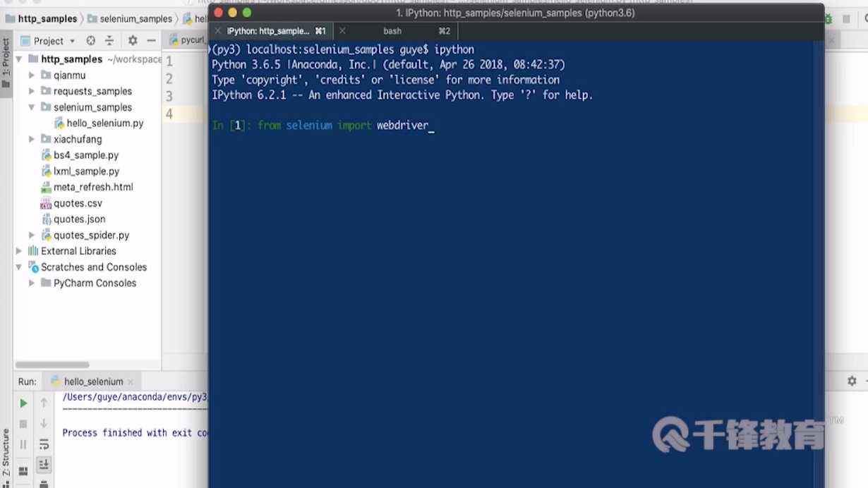Toggle soft-wrap in Run console

44,444
